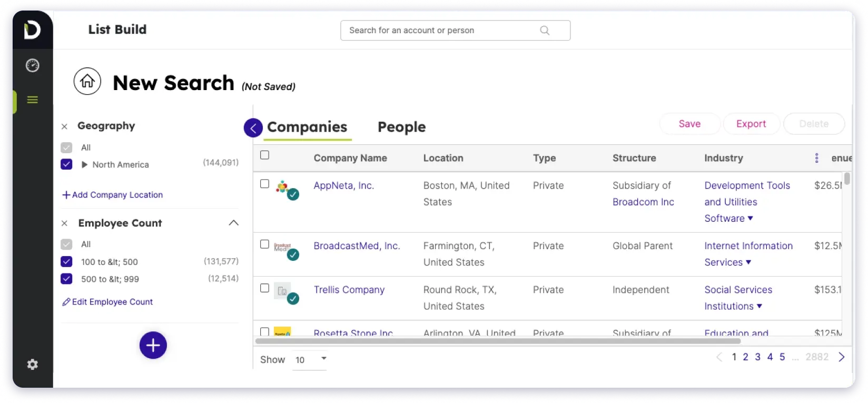Uncheck North America checkbox
This screenshot has width=868, height=403.
66,164
